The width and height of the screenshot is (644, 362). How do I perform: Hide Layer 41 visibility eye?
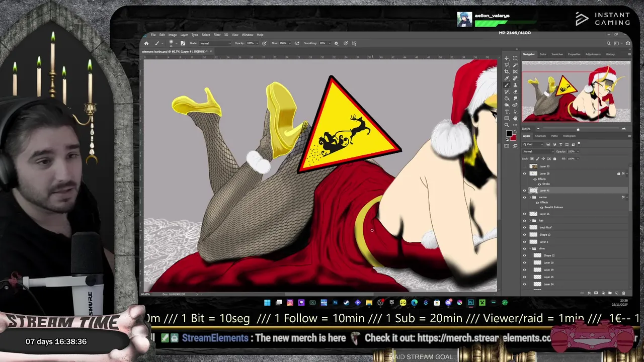524,191
